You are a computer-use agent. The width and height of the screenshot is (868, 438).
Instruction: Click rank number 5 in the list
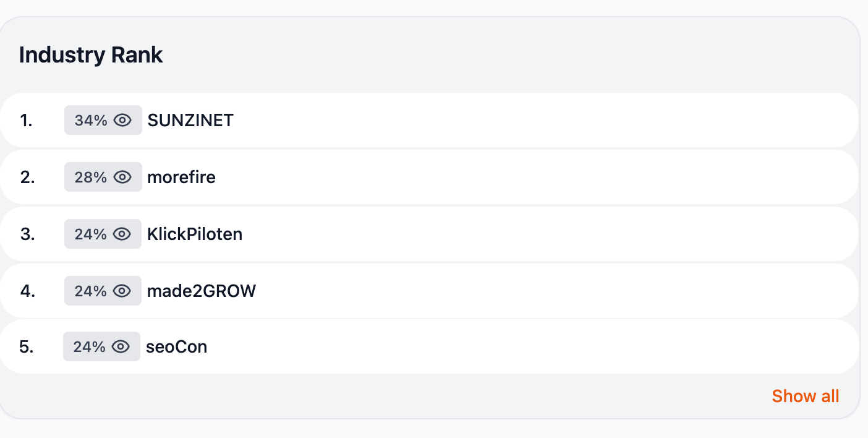point(27,346)
